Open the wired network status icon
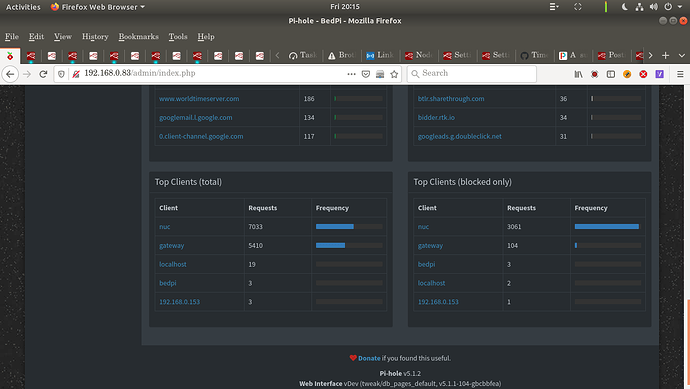The image size is (690, 389). tap(639, 7)
